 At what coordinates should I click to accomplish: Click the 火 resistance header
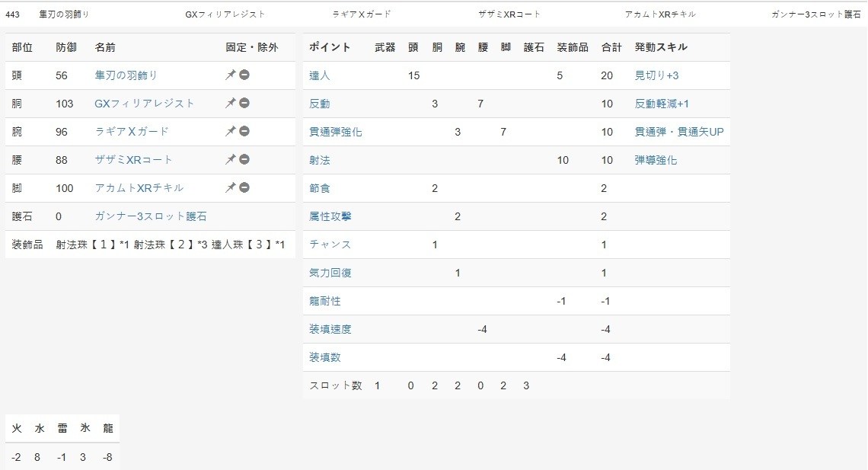point(17,428)
